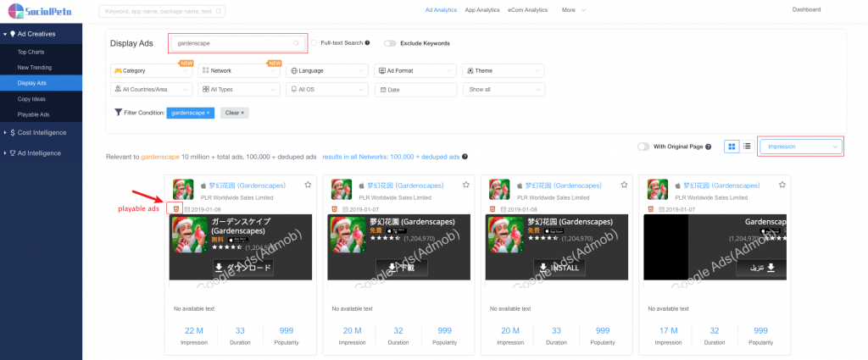This screenshot has height=360, width=868.
Task: Open All Countries/Area dropdown
Action: point(152,90)
